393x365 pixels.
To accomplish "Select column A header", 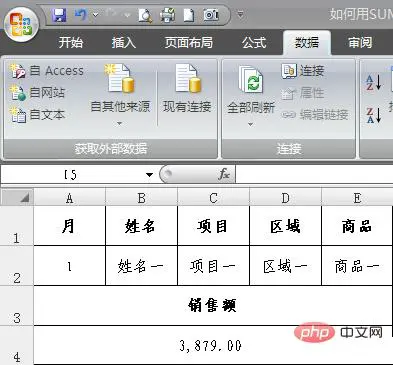I will click(x=69, y=198).
